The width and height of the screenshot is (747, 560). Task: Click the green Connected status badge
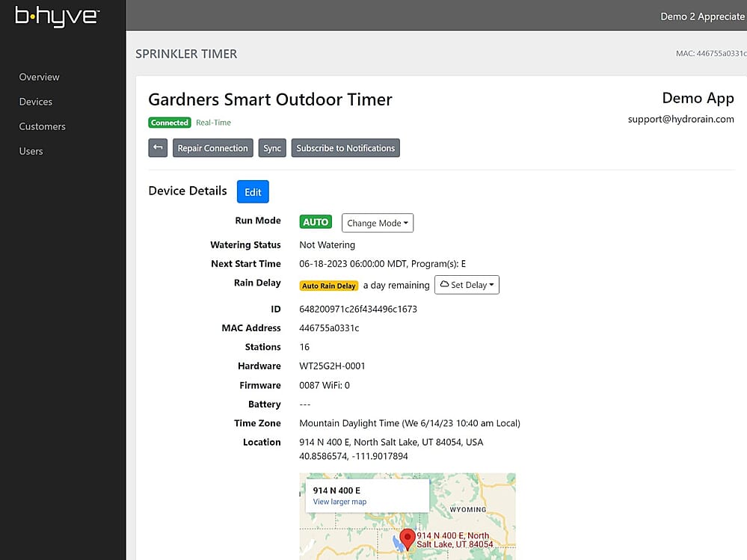click(170, 123)
